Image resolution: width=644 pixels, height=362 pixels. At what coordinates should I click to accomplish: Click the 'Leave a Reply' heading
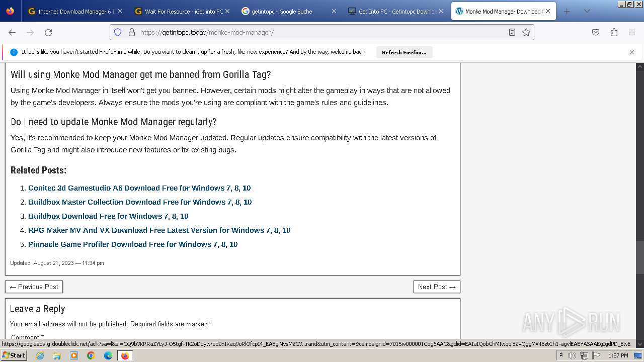(x=37, y=309)
